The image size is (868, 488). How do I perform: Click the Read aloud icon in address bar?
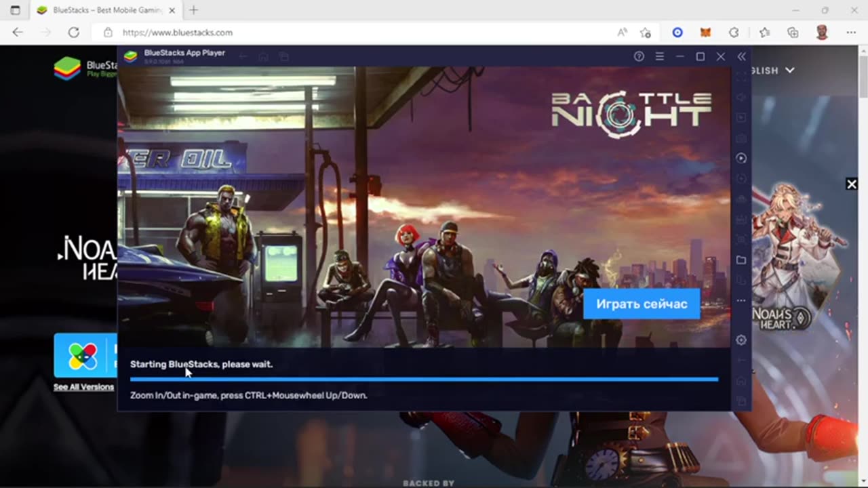(623, 32)
